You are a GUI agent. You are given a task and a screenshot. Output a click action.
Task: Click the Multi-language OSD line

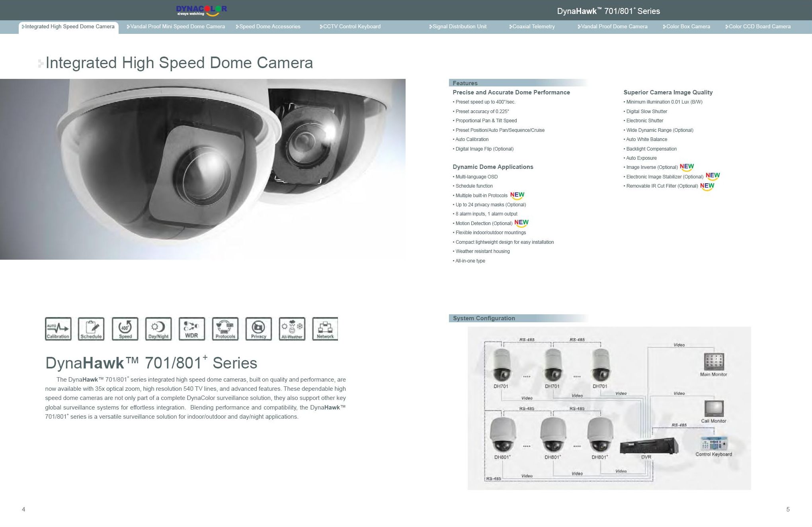(475, 177)
